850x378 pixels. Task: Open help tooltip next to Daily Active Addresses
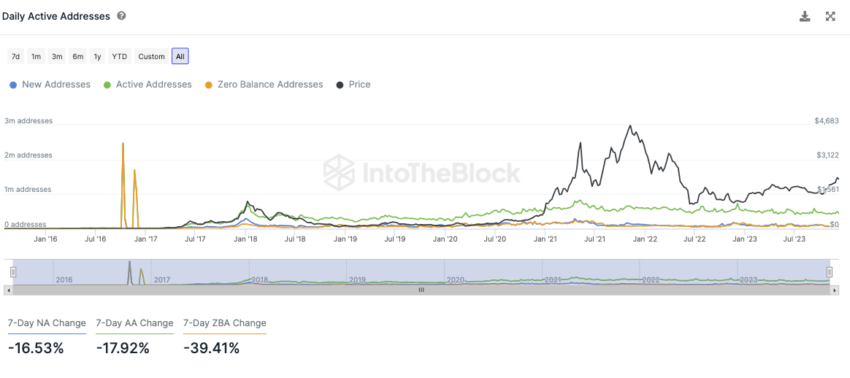[121, 16]
